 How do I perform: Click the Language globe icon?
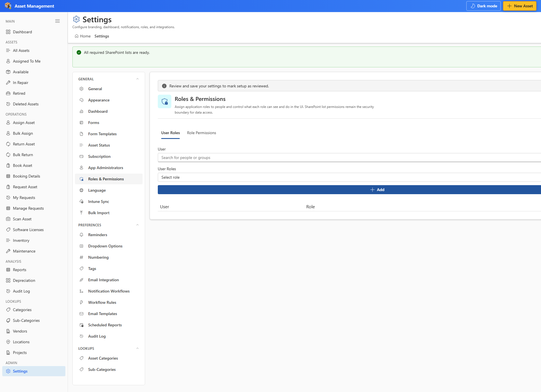(x=81, y=190)
